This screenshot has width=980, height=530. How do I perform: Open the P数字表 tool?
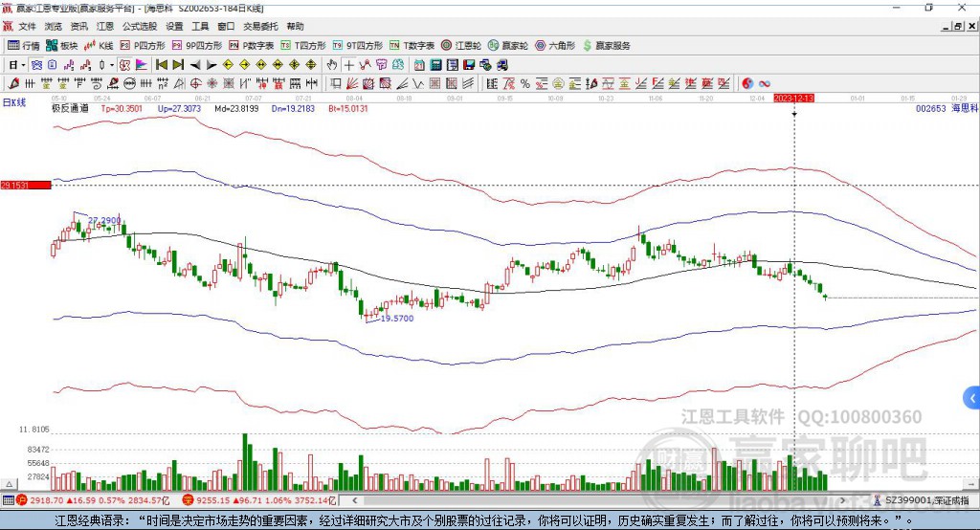click(x=252, y=46)
